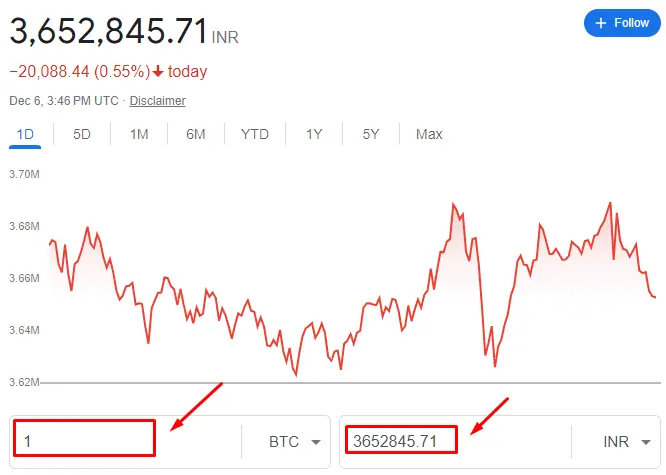Click the 3,652,845.71 price heading
Image resolution: width=666 pixels, height=475 pixels.
coord(108,32)
